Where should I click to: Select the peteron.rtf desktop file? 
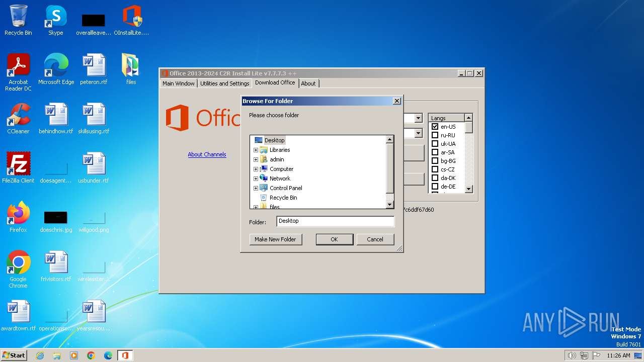[94, 69]
